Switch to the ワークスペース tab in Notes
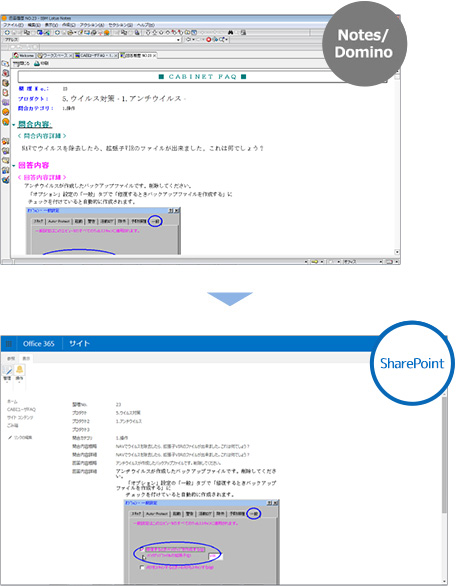 pyautogui.click(x=54, y=55)
